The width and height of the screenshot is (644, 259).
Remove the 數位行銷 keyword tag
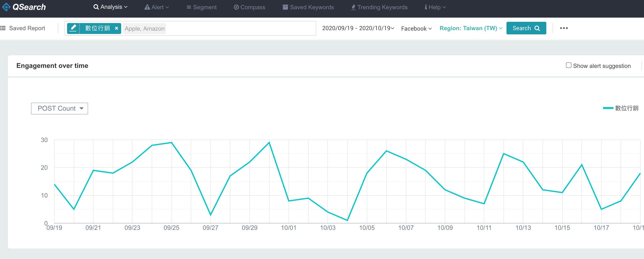pyautogui.click(x=116, y=28)
